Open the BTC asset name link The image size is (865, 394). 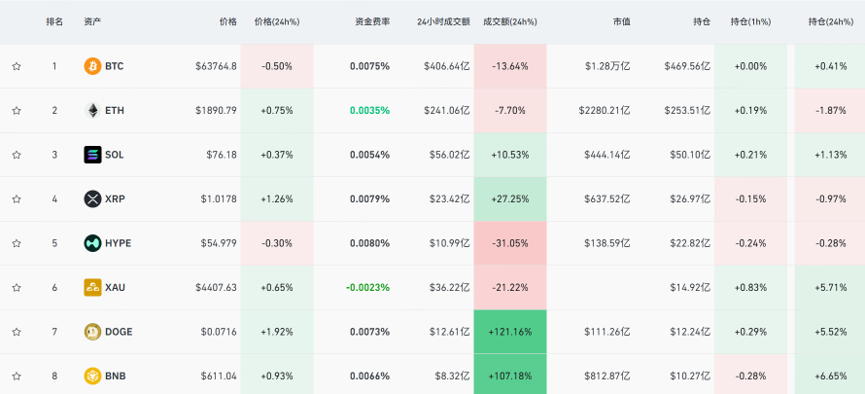[x=114, y=66]
